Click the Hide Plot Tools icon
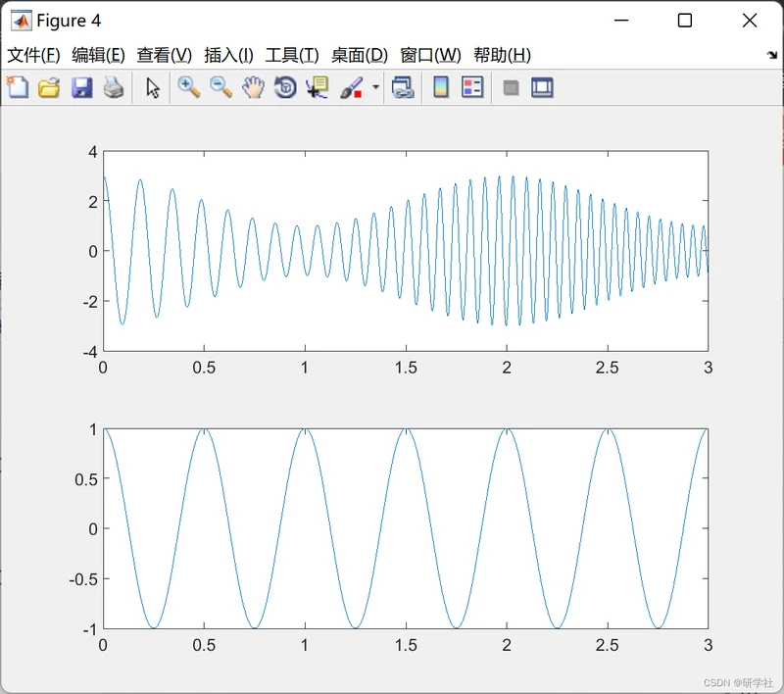The width and height of the screenshot is (784, 694). point(511,88)
